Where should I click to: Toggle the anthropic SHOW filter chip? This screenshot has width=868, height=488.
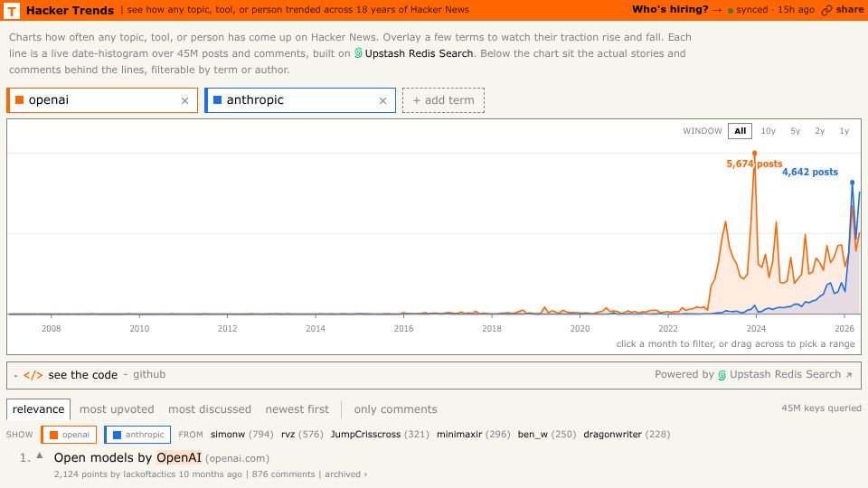137,435
